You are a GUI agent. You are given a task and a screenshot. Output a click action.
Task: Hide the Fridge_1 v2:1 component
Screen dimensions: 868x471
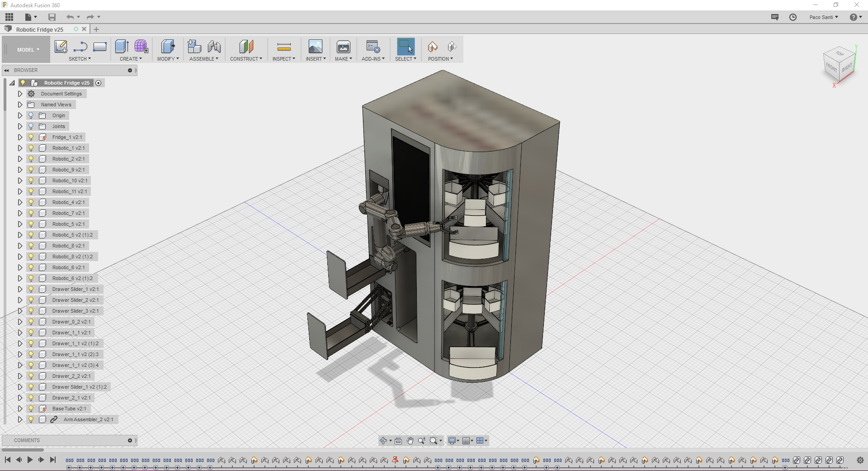[x=31, y=137]
